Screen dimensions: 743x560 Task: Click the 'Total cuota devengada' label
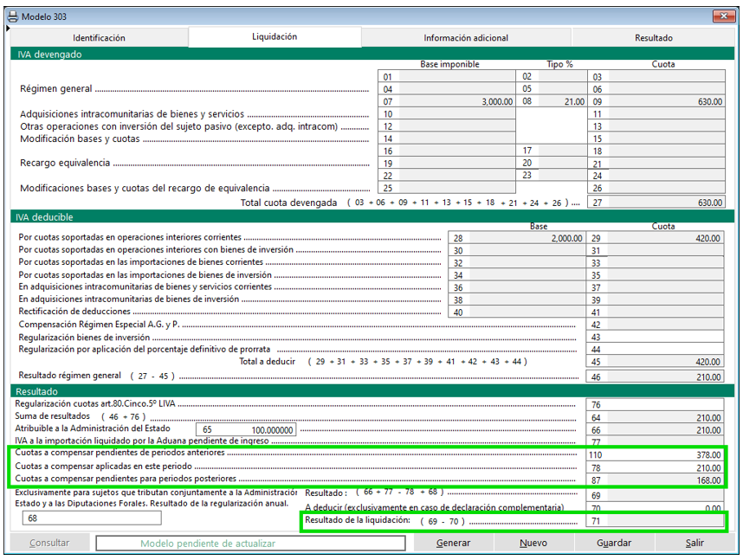point(288,203)
